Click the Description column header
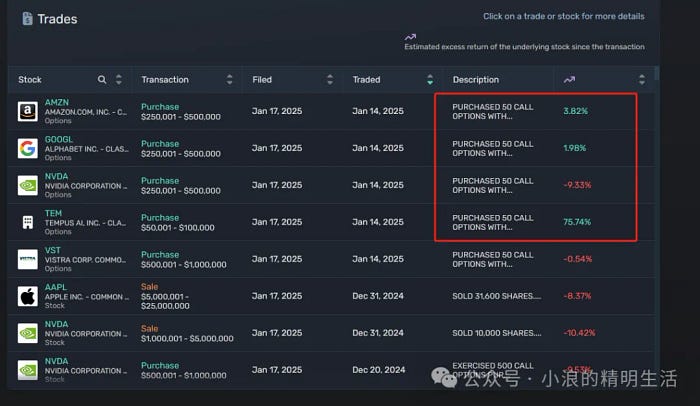 [476, 80]
